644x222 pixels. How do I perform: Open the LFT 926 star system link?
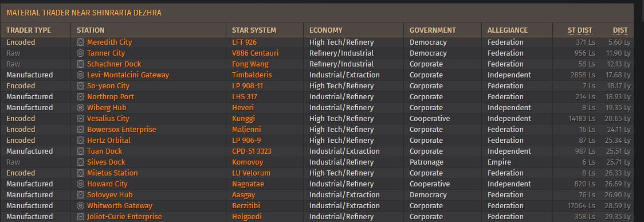click(x=245, y=42)
